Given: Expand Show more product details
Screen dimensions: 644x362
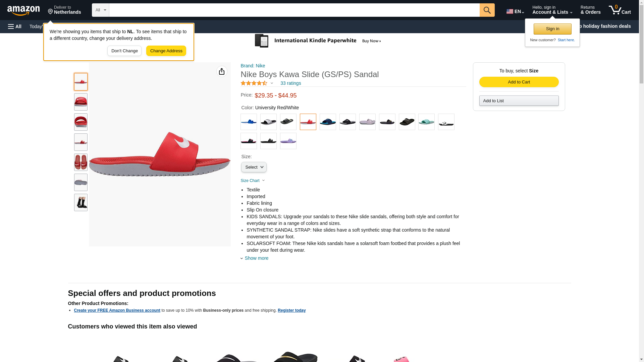Looking at the screenshot, I should coord(256,258).
